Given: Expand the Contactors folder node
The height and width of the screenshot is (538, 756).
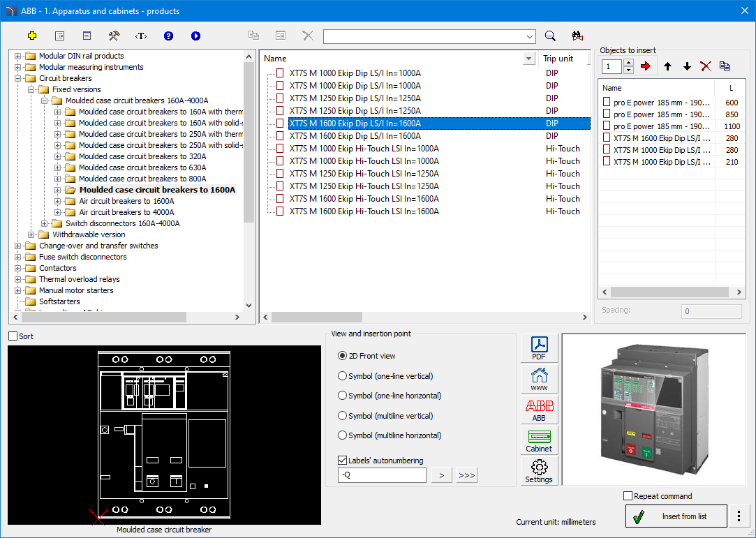Looking at the screenshot, I should [x=18, y=268].
